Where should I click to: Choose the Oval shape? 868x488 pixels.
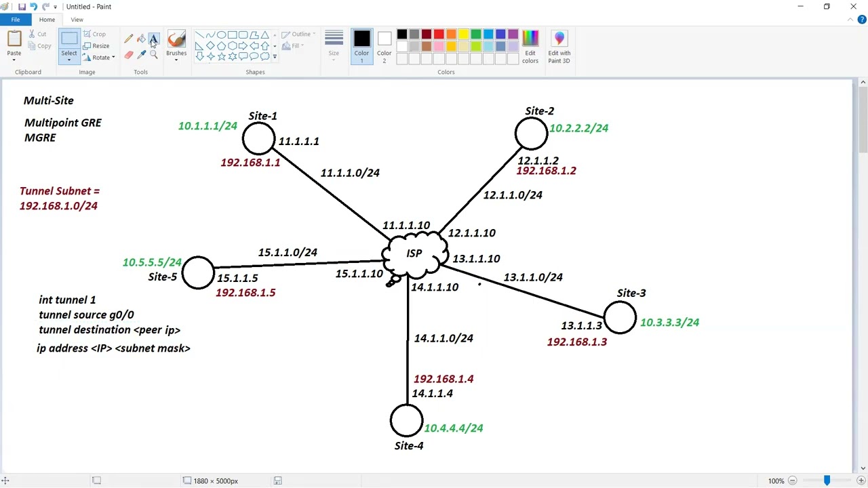(222, 35)
